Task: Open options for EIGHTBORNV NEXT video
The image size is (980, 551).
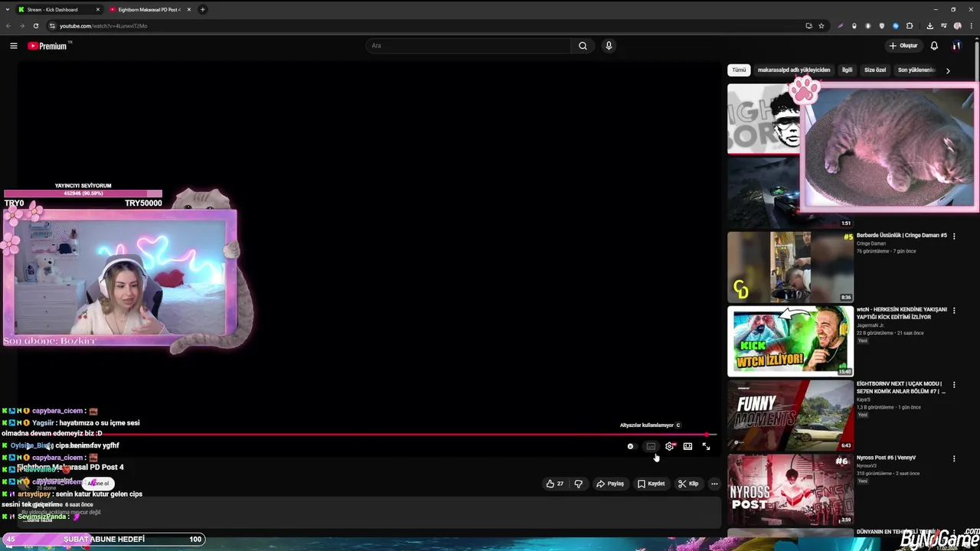Action: (x=954, y=385)
